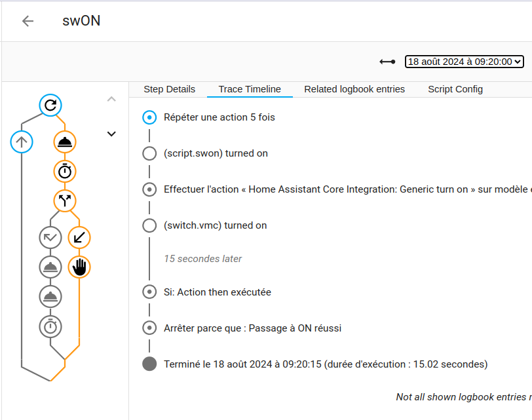Open the Script Config tab

tap(455, 89)
